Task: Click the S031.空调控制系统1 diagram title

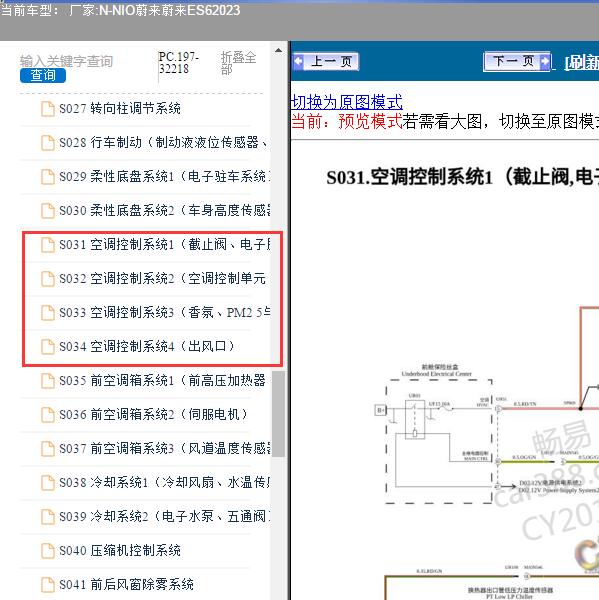Action: (462, 178)
